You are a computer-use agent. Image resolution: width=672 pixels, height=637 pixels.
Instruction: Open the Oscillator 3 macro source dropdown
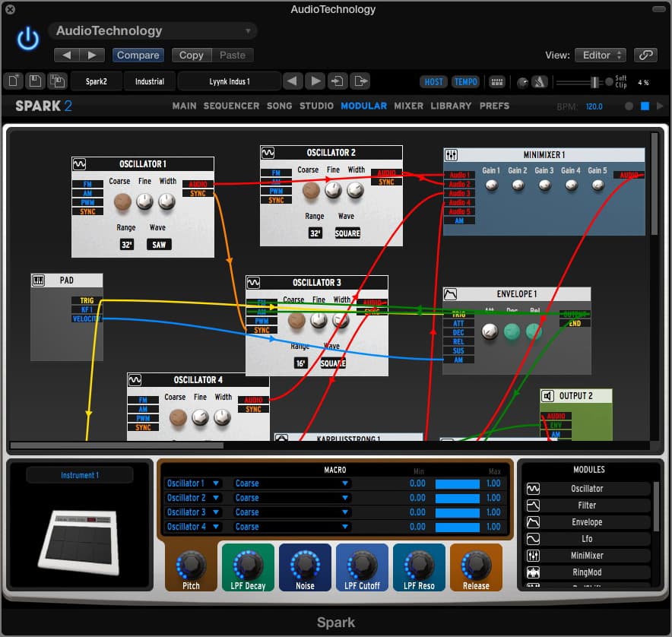193,512
